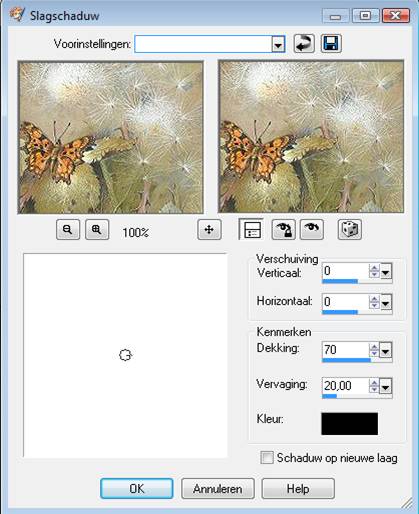Click the navigate pan arrows icon
This screenshot has width=419, height=514.
tap(209, 229)
